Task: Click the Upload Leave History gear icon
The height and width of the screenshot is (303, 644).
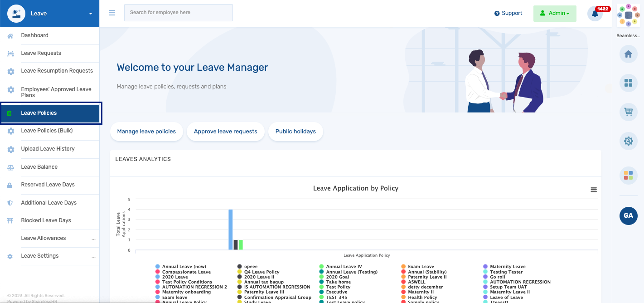Action: tap(10, 149)
